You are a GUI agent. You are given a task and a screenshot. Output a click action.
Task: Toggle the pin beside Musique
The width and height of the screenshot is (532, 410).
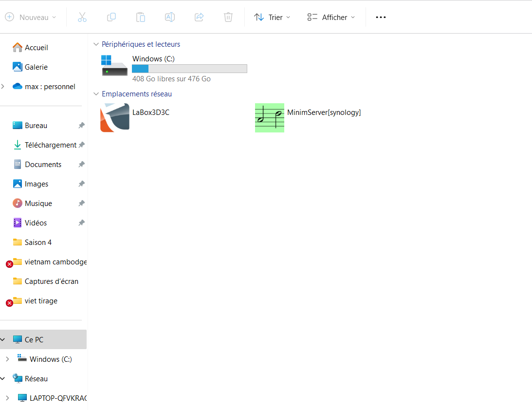[81, 204]
